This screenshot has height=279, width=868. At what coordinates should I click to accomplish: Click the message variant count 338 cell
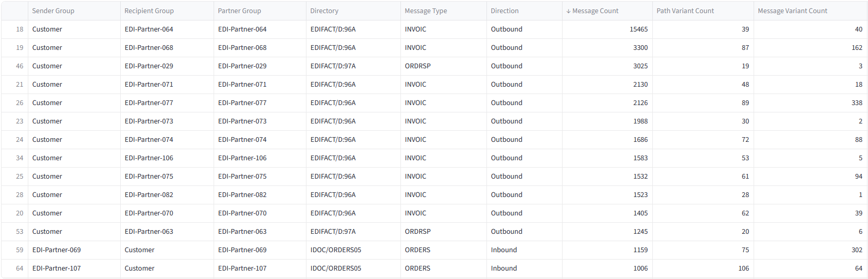click(x=856, y=103)
